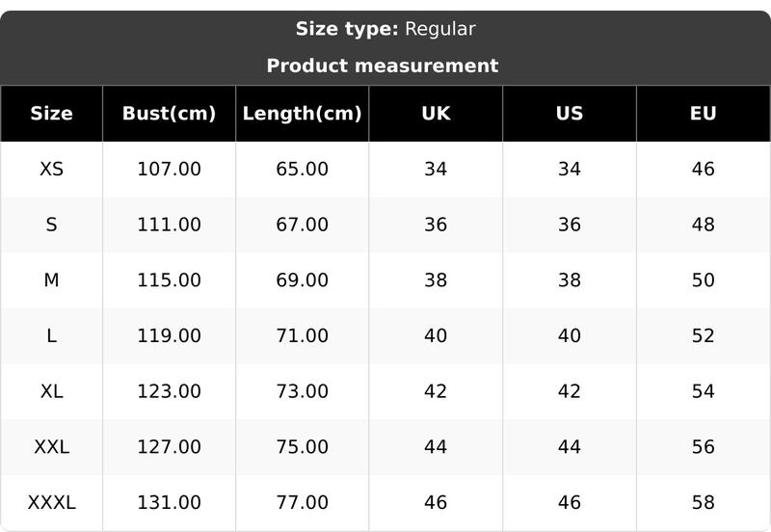This screenshot has height=532, width=771.
Task: Click the Size type: Regular label
Action: click(385, 29)
